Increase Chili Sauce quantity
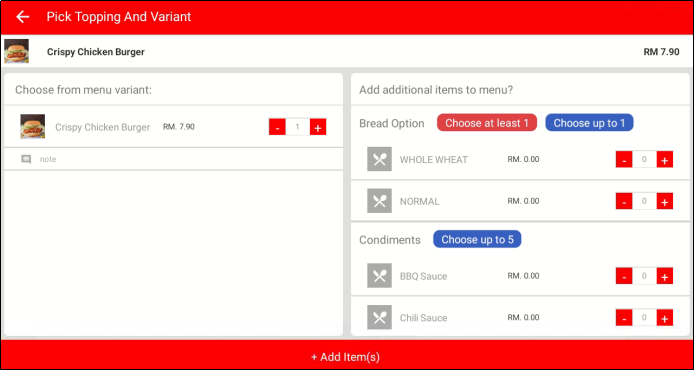 pyautogui.click(x=664, y=317)
